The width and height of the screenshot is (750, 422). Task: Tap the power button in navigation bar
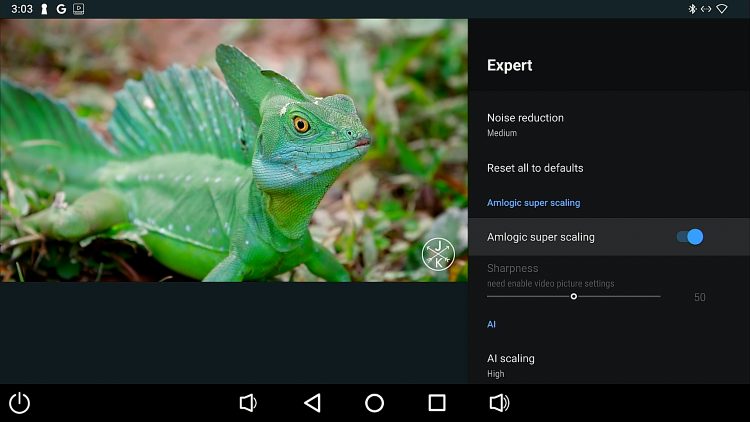[19, 403]
